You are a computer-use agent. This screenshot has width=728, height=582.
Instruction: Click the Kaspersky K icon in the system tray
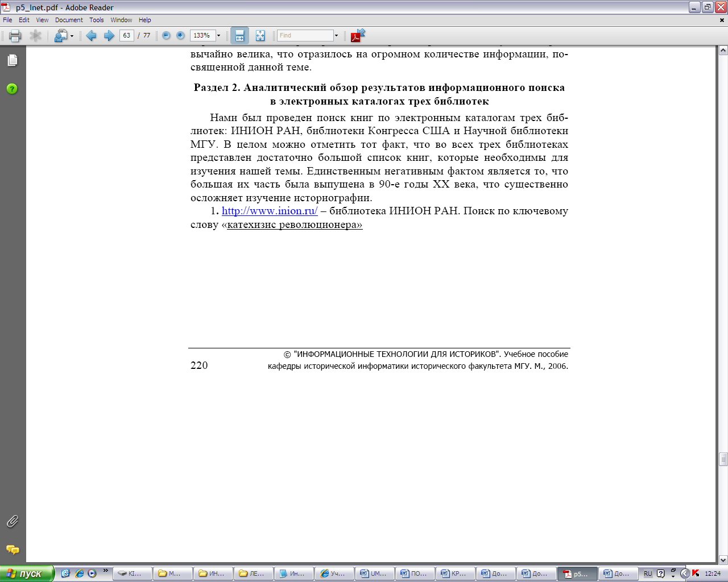point(696,573)
